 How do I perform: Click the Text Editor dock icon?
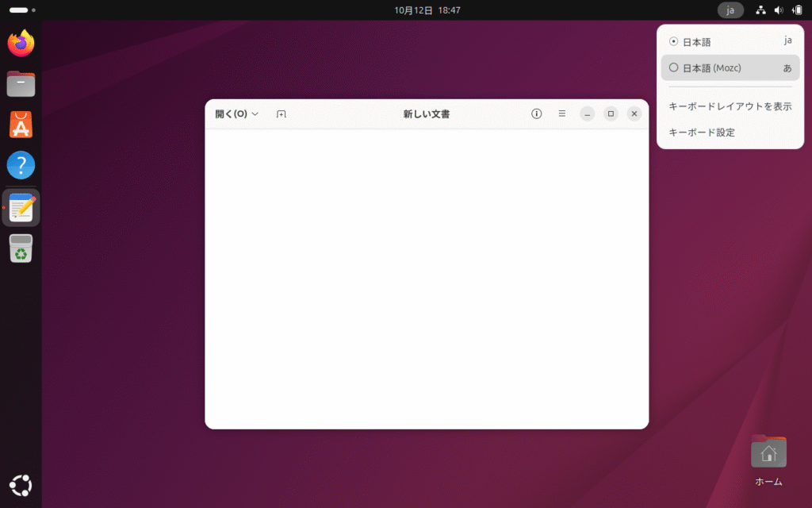tap(21, 208)
